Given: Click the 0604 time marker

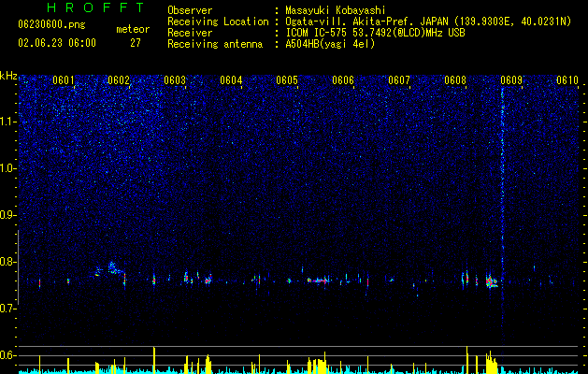Looking at the screenshot, I should tap(231, 80).
